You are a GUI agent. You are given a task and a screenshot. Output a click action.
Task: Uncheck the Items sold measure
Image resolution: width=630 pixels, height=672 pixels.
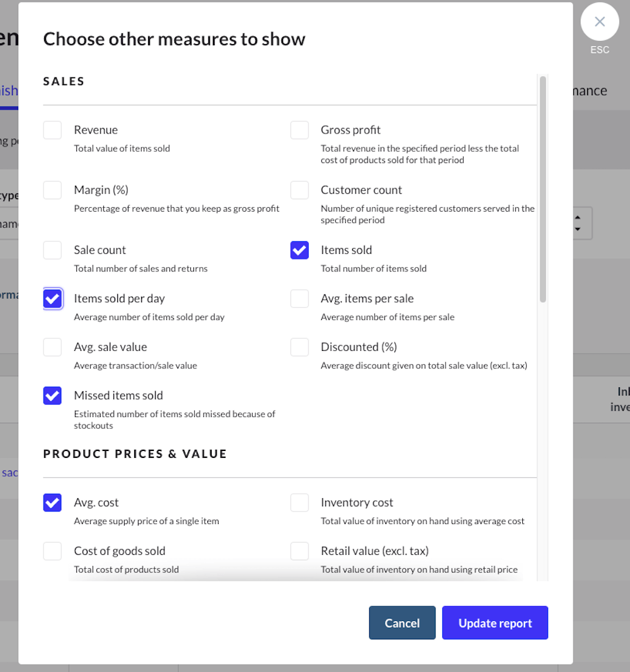[x=299, y=250]
